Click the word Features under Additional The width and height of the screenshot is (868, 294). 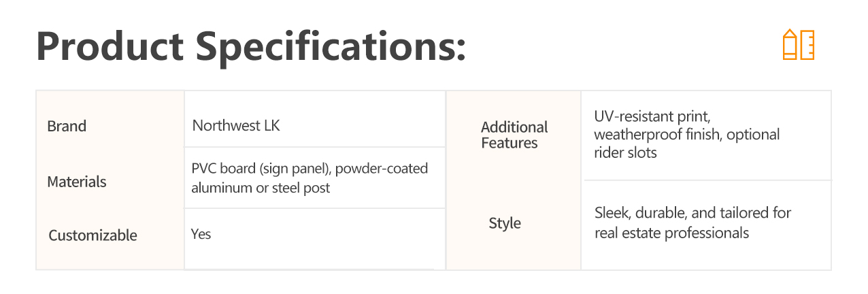(510, 143)
